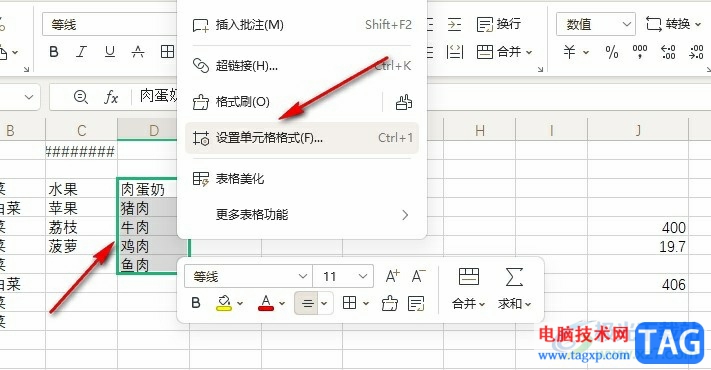Click the center align button in mini toolbar

[307, 303]
